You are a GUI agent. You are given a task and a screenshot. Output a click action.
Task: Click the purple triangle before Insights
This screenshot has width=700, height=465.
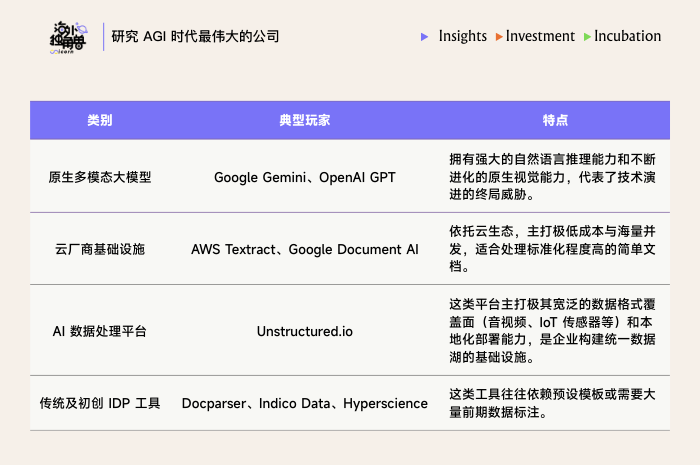pos(427,37)
